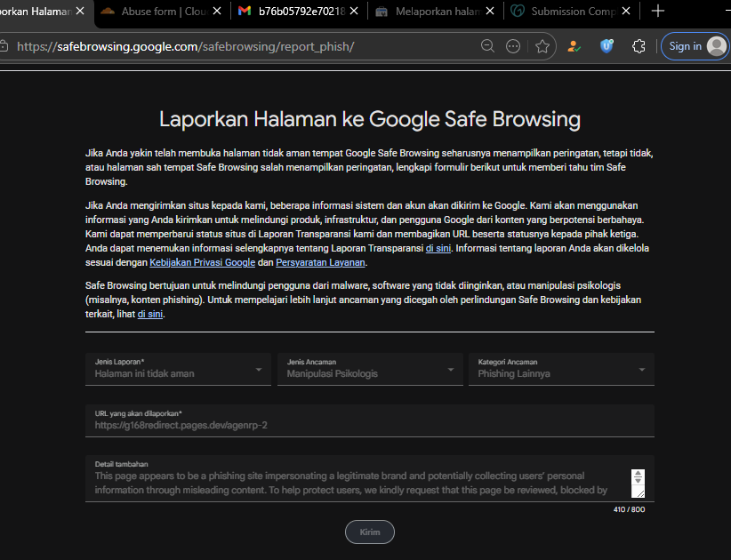
Task: Open the more options circle in address bar
Action: pos(513,46)
